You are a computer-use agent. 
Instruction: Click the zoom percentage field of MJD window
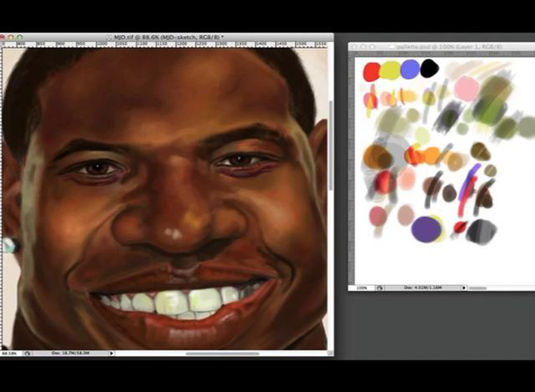coord(10,353)
